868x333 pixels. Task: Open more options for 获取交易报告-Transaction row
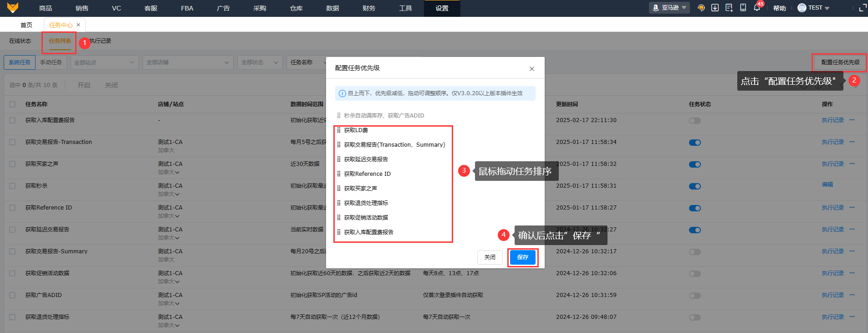point(852,142)
